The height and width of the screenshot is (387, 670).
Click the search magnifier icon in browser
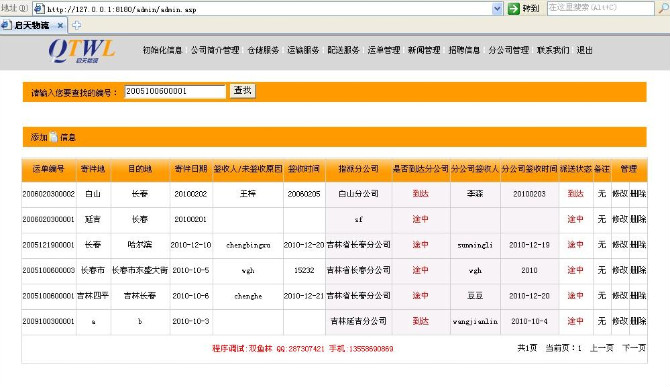(x=662, y=8)
